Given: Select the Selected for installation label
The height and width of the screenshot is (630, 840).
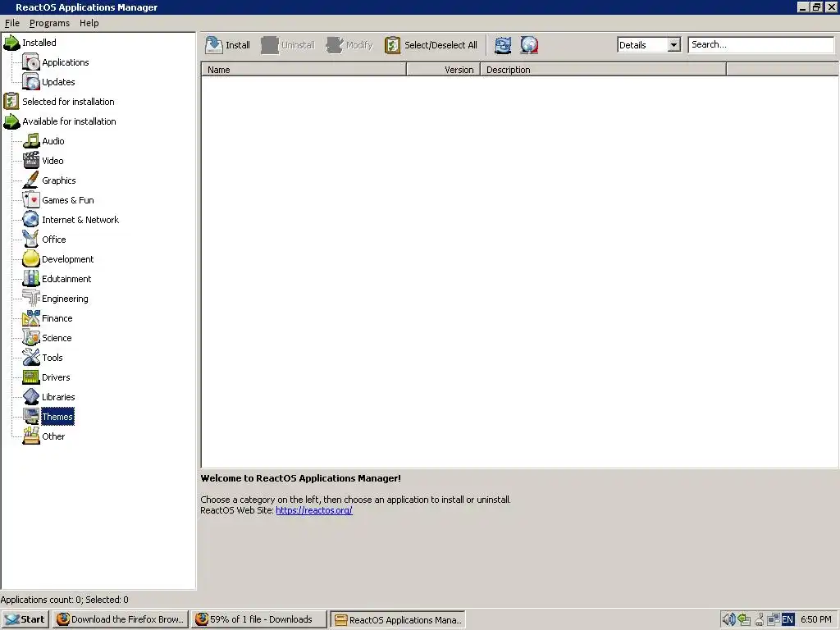Looking at the screenshot, I should pos(68,102).
